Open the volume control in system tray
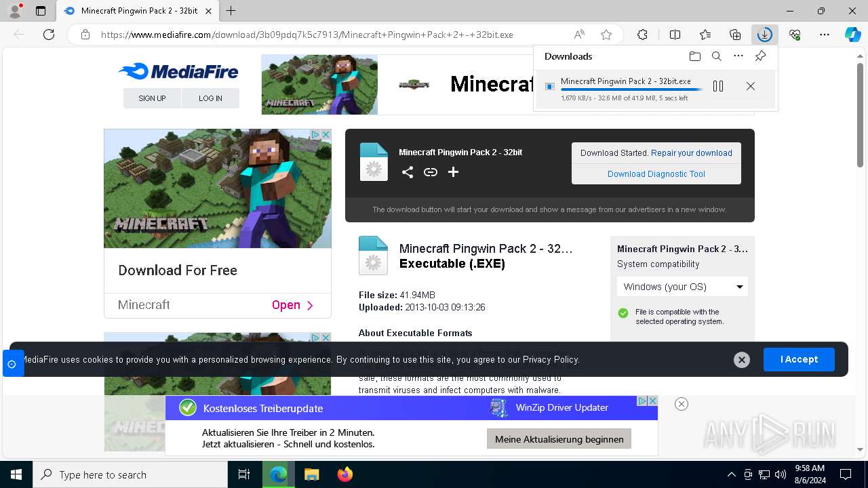Screen dimensions: 868x488 pos(781,474)
